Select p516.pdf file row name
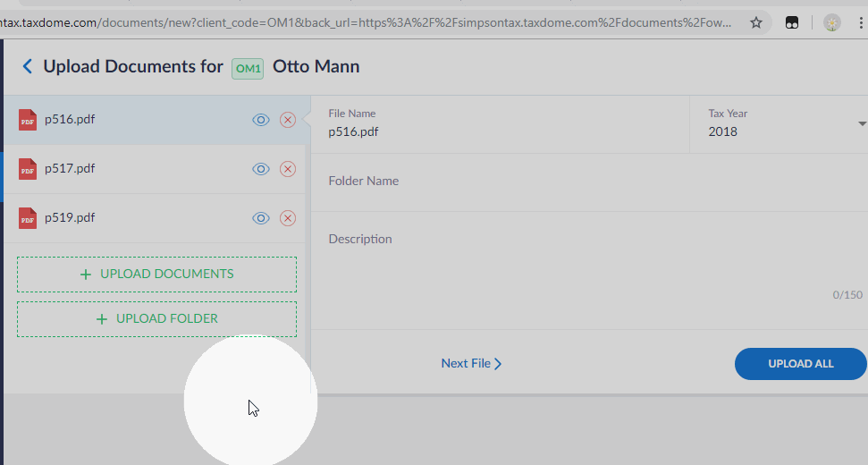The image size is (868, 465). (70, 119)
